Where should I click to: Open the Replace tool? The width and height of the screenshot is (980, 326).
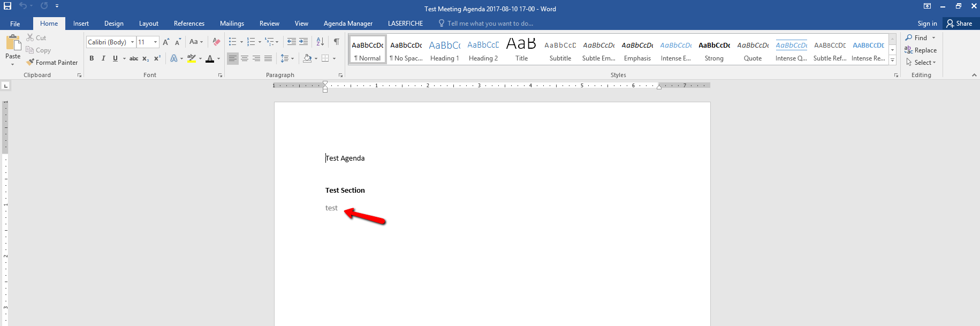(x=921, y=50)
